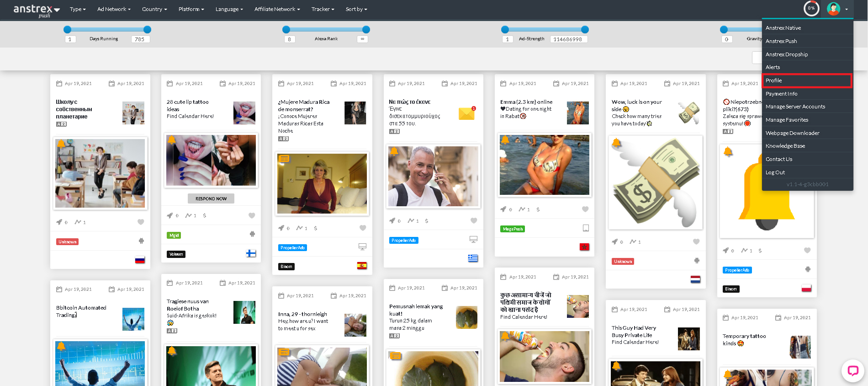Screen dimensions: 868x386
Task: Open the Type filter dropdown
Action: [78, 9]
